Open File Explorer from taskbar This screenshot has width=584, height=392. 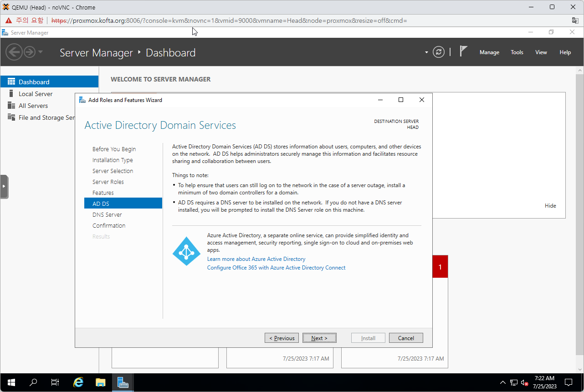tap(101, 382)
